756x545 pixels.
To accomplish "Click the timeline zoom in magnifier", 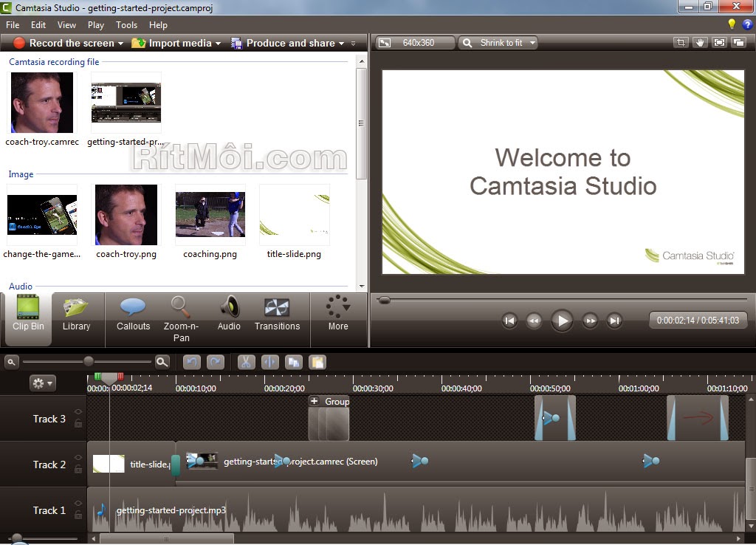I will tap(162, 362).
